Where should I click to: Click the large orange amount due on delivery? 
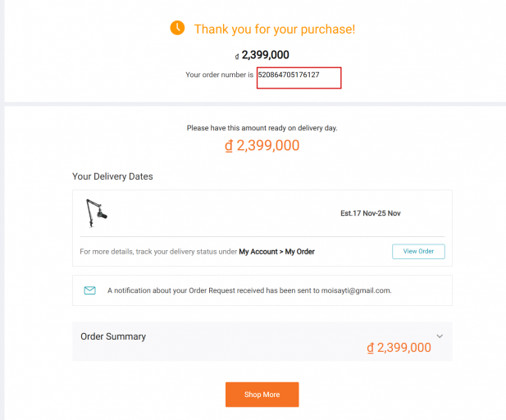pyautogui.click(x=262, y=146)
